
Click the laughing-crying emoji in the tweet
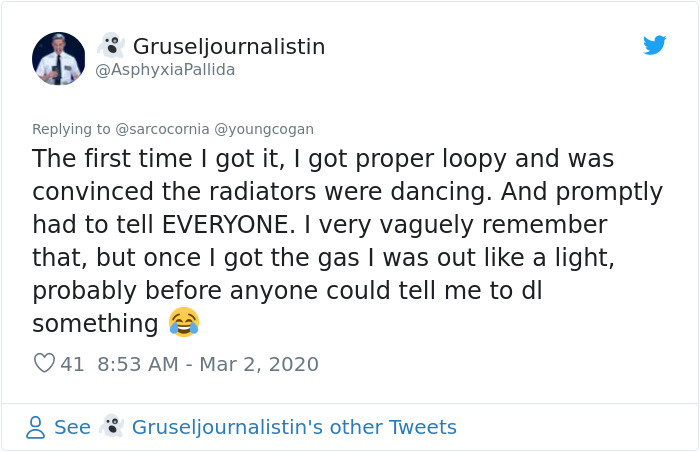[x=184, y=322]
